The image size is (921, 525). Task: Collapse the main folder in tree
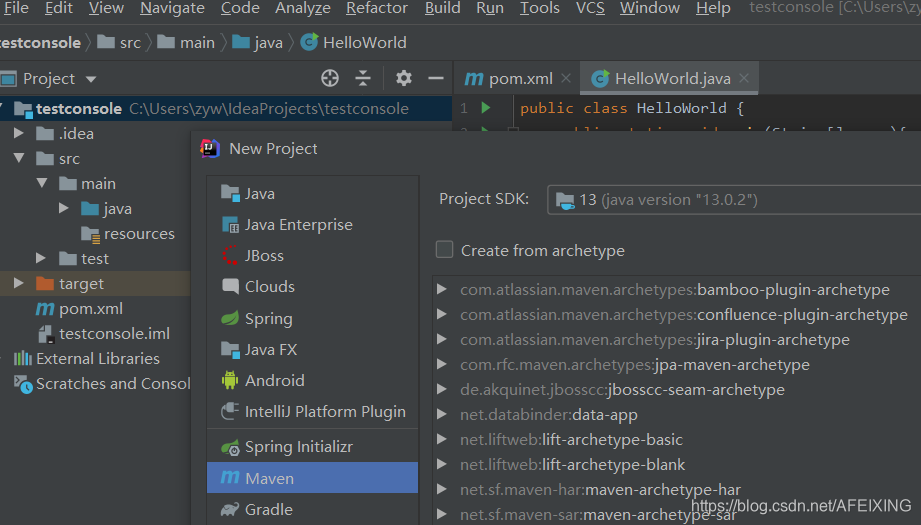(x=42, y=183)
